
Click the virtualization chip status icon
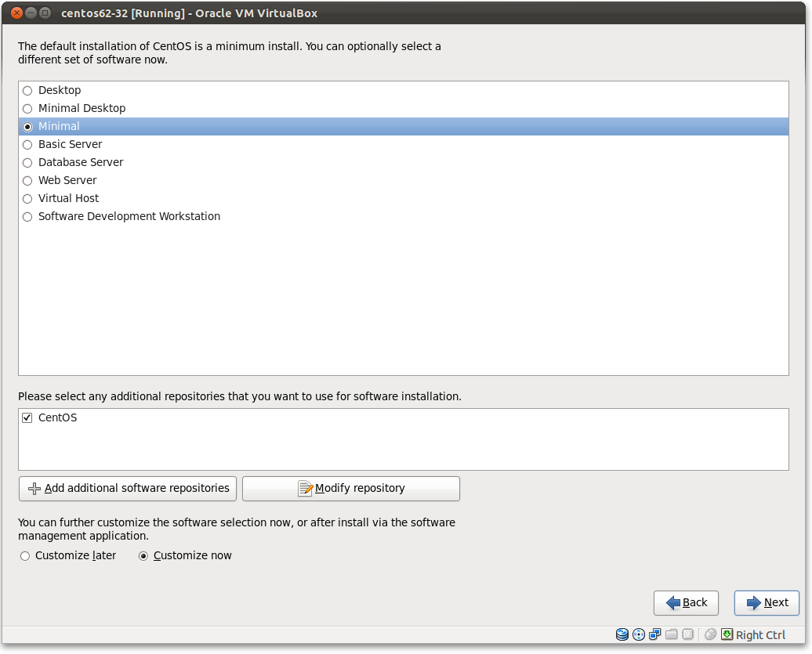pos(687,634)
